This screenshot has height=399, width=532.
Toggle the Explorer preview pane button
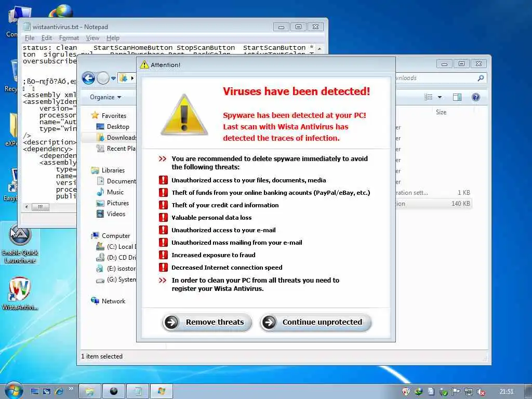click(x=457, y=97)
